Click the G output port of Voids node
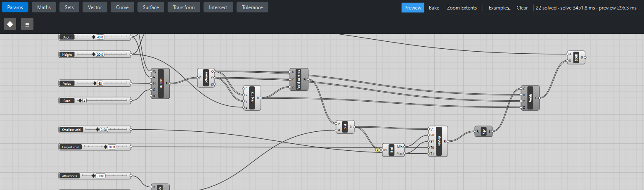Screen dimensions: 644x190 point(540,98)
